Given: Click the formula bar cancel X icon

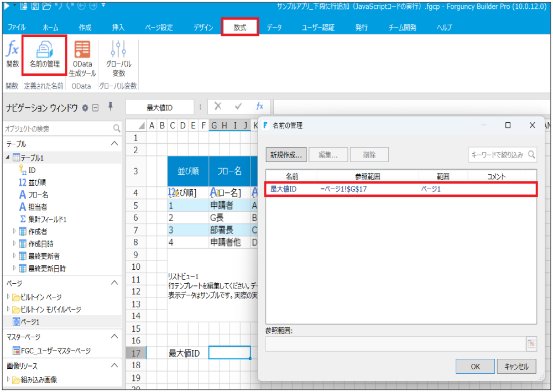Looking at the screenshot, I should coord(218,107).
